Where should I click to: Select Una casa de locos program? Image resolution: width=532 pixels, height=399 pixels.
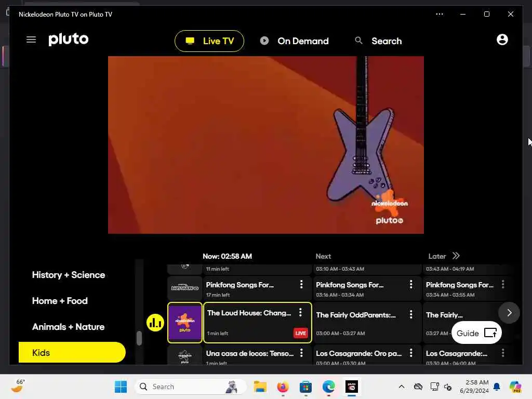tap(258, 355)
